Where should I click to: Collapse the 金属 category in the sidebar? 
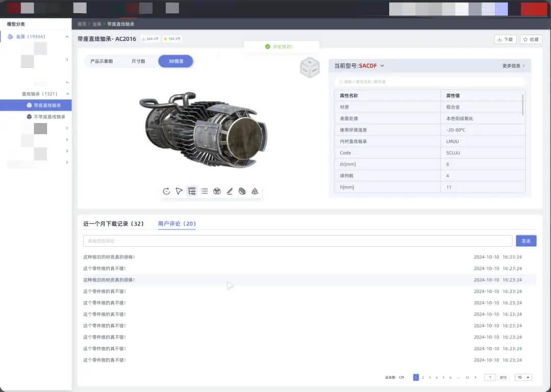pyautogui.click(x=67, y=36)
